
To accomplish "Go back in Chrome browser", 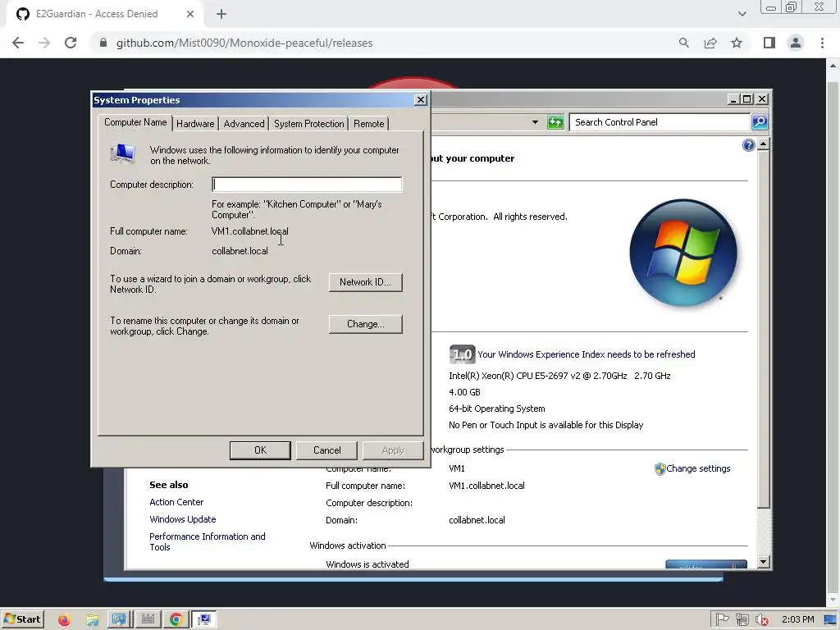I will click(18, 43).
